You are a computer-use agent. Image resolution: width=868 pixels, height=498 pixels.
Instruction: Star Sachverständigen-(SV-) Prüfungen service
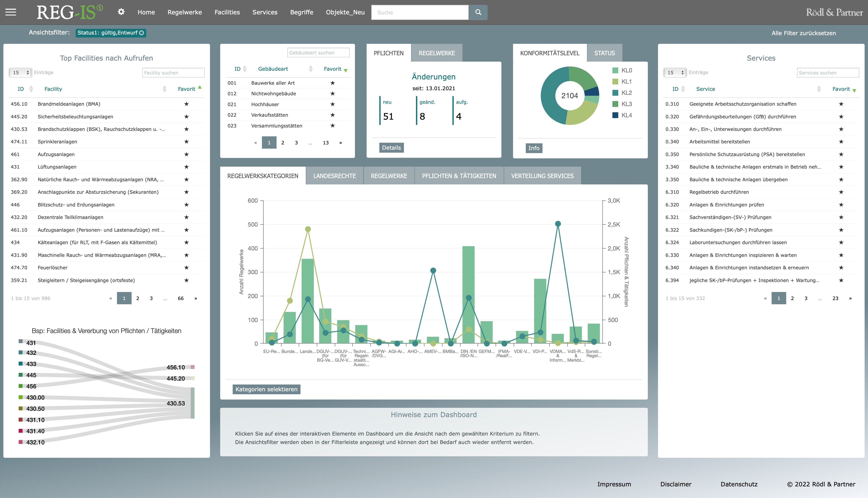(x=841, y=217)
